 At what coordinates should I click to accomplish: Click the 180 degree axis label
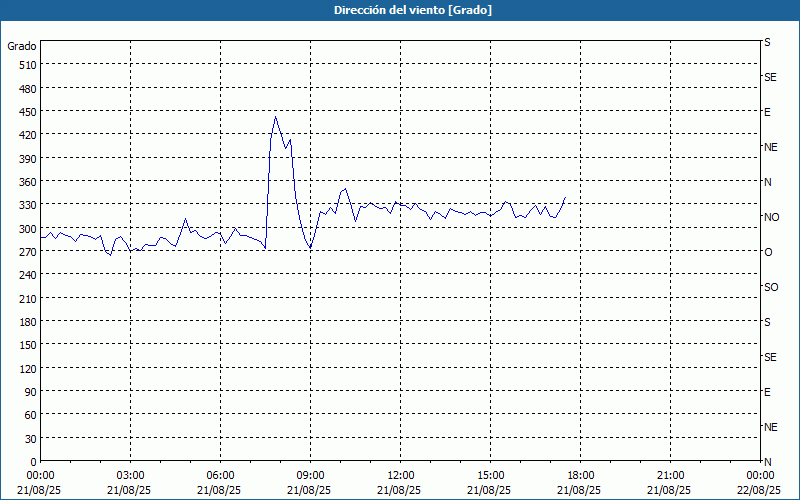[28, 322]
